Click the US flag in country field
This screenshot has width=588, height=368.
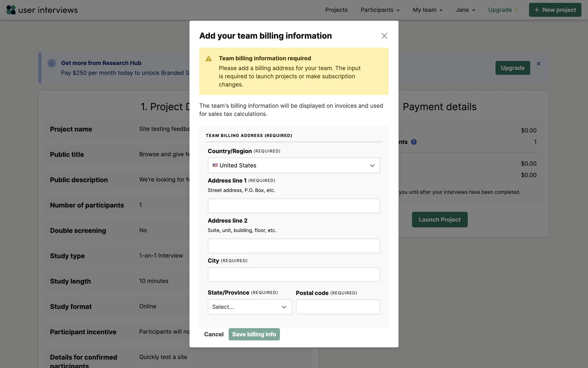[x=215, y=165]
